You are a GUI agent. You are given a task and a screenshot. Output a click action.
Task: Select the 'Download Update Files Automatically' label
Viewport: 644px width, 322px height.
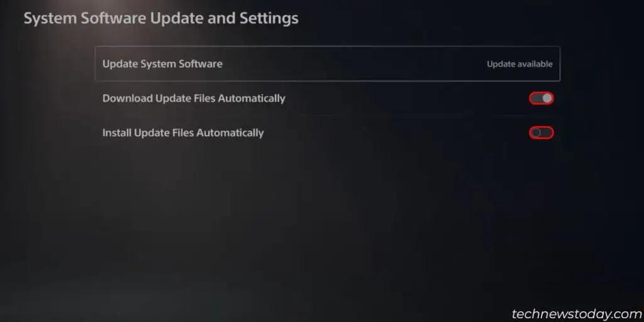(x=194, y=99)
